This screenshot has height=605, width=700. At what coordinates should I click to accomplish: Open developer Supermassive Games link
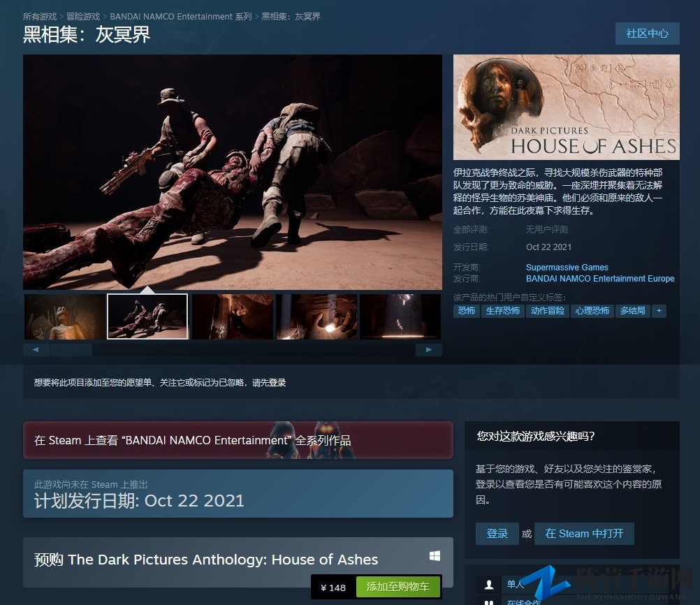click(567, 268)
